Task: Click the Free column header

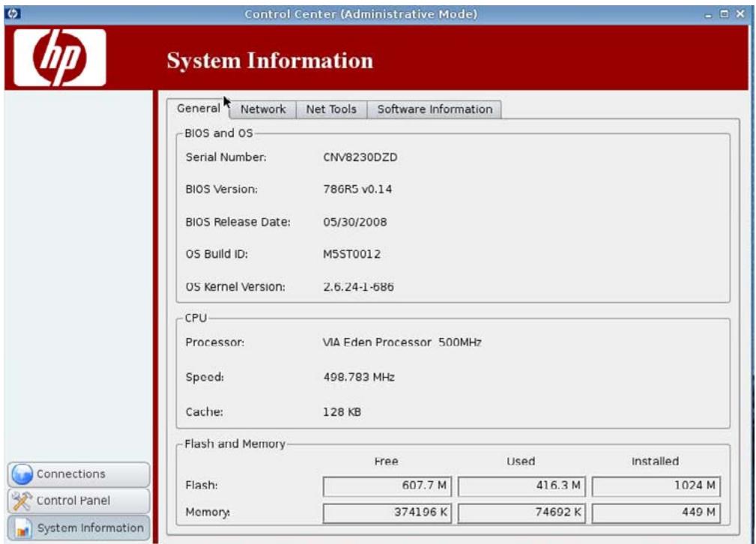Action: [386, 462]
